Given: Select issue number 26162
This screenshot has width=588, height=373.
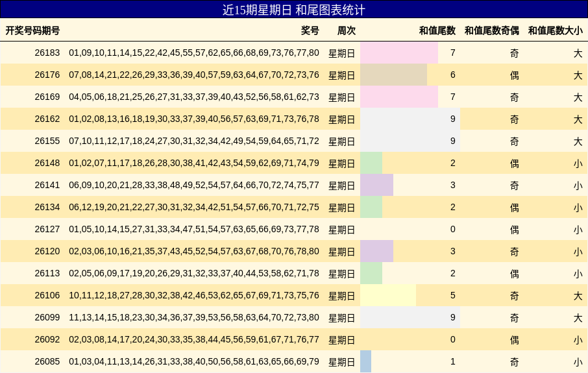Looking at the screenshot, I should 47,119.
